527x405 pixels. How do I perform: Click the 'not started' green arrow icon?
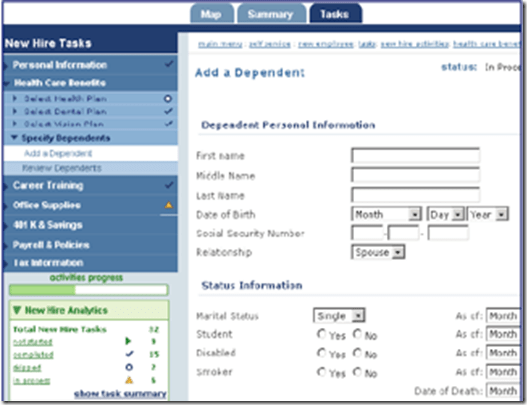click(128, 341)
